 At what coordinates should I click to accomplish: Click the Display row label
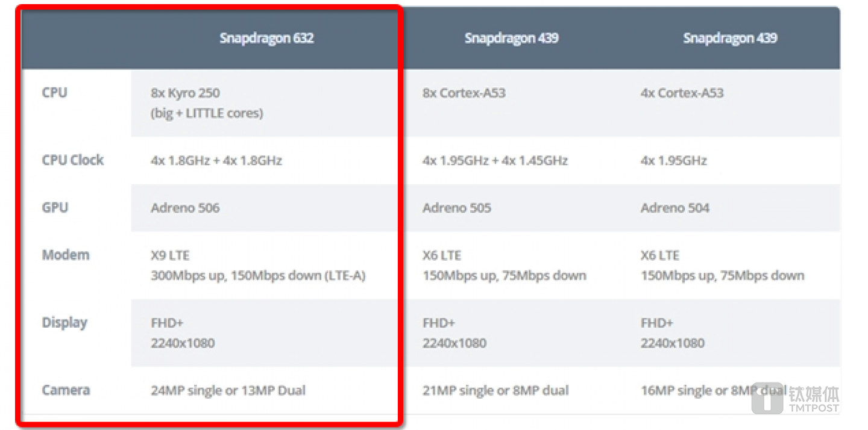[x=64, y=322]
